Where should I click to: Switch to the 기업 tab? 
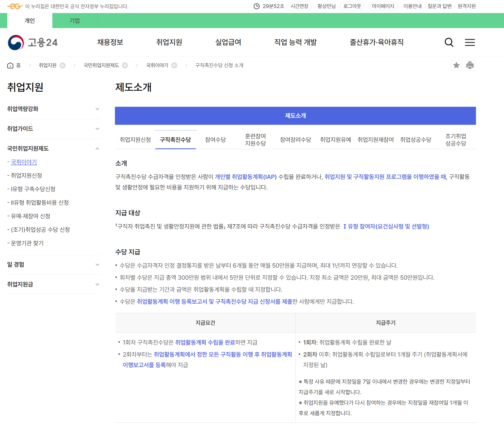(74, 21)
